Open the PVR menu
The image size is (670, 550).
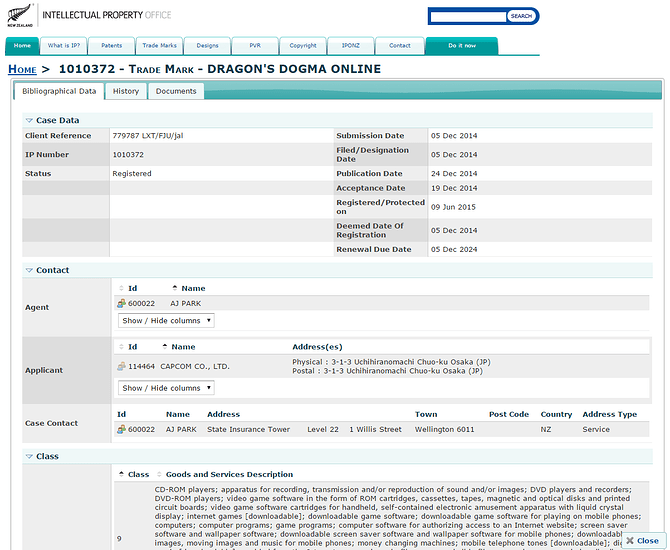255,46
